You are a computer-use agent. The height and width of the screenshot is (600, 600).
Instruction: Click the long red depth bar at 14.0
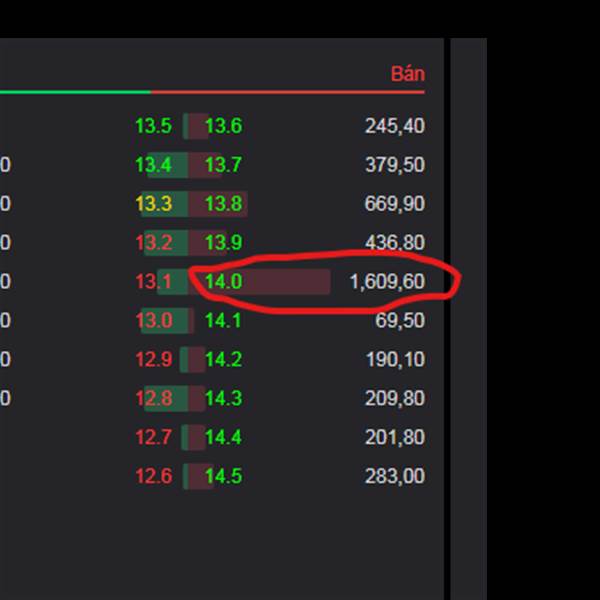259,281
